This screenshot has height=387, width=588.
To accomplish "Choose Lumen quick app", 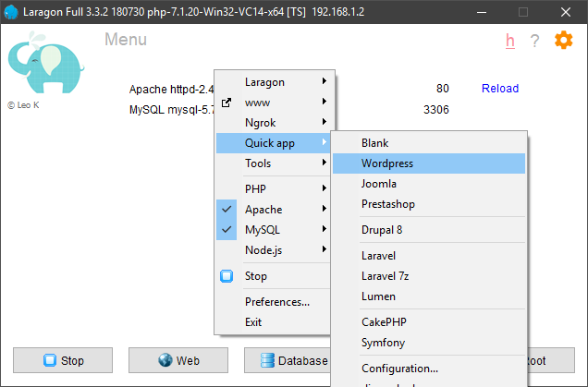I will [429, 296].
